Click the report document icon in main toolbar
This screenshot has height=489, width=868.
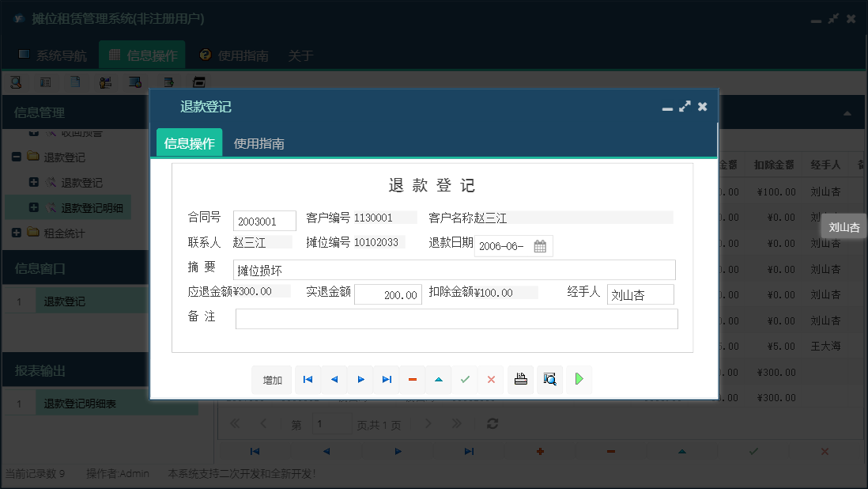[74, 81]
